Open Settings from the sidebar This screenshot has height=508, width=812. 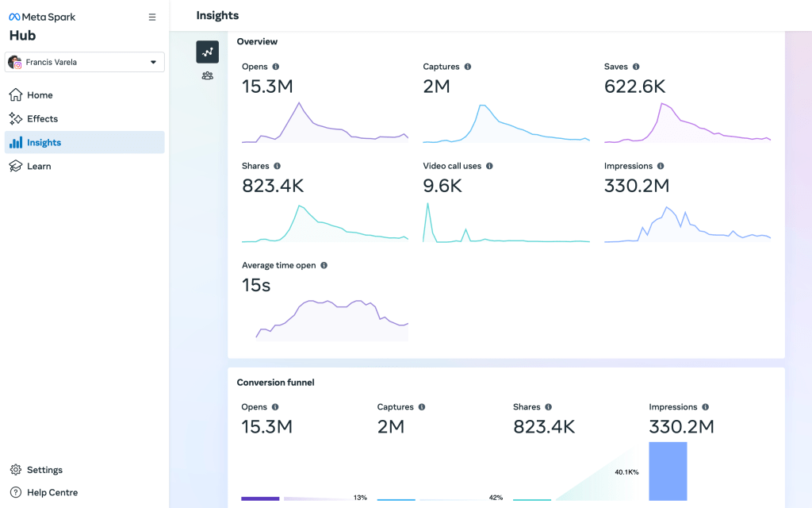pyautogui.click(x=44, y=470)
